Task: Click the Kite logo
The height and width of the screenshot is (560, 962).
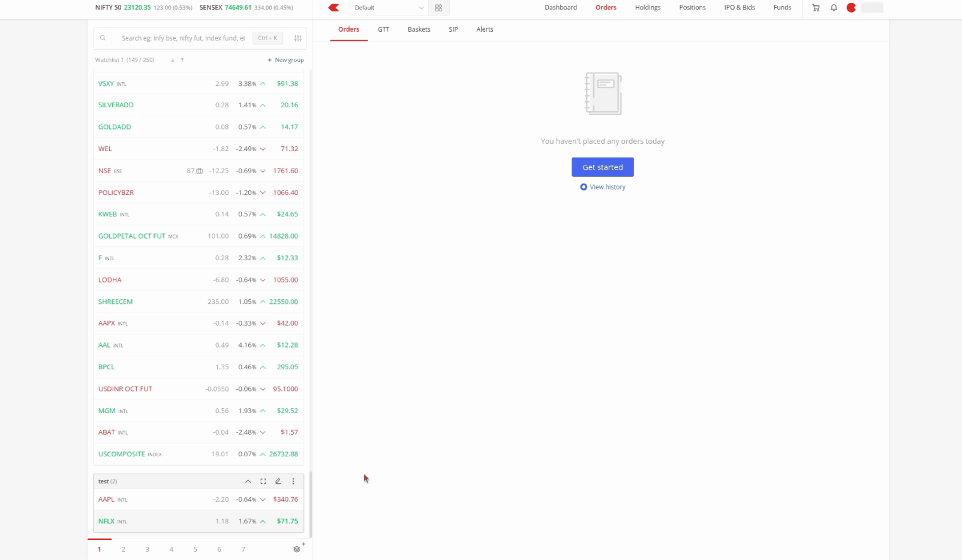Action: [334, 8]
